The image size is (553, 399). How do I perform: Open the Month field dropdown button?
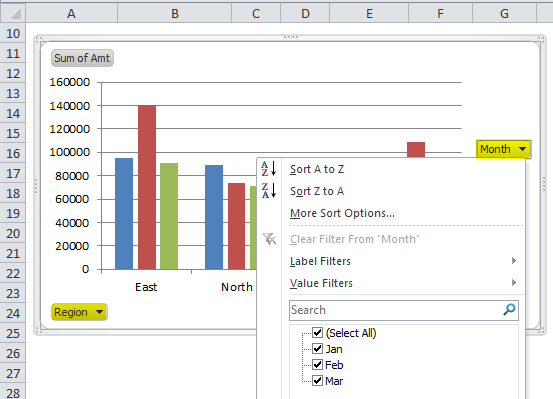503,149
